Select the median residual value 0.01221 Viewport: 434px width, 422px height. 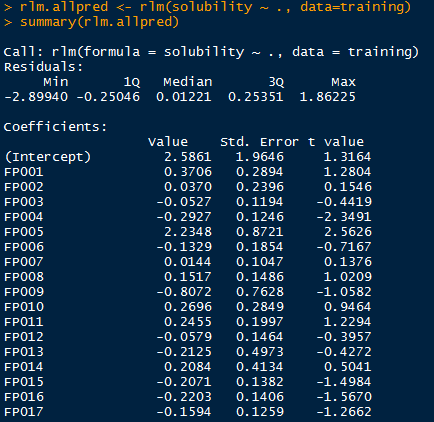coord(184,97)
